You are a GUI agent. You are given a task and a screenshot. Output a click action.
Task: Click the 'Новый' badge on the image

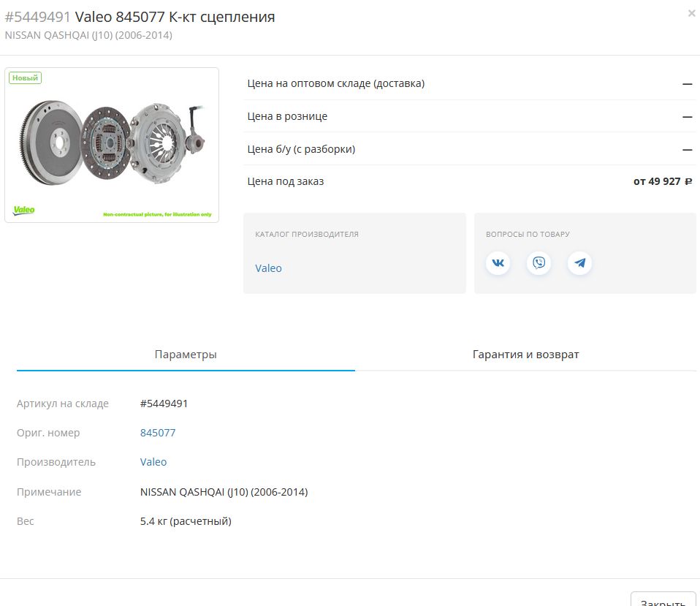pyautogui.click(x=25, y=77)
